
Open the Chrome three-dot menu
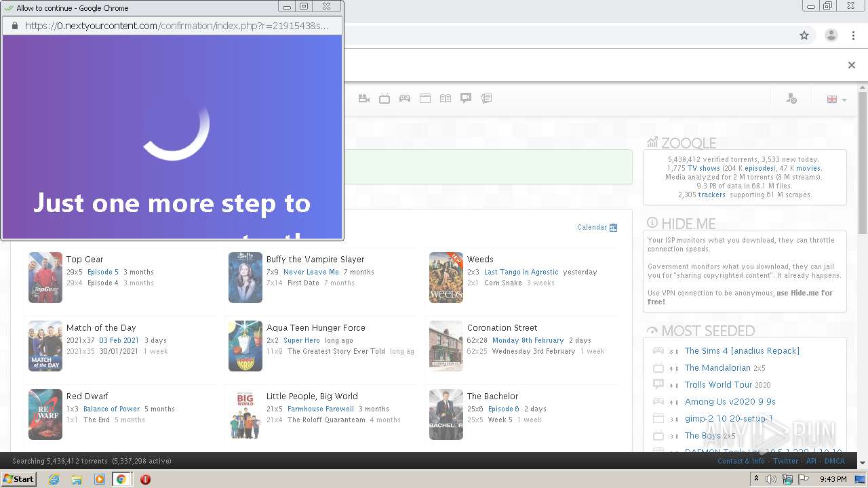coord(854,35)
